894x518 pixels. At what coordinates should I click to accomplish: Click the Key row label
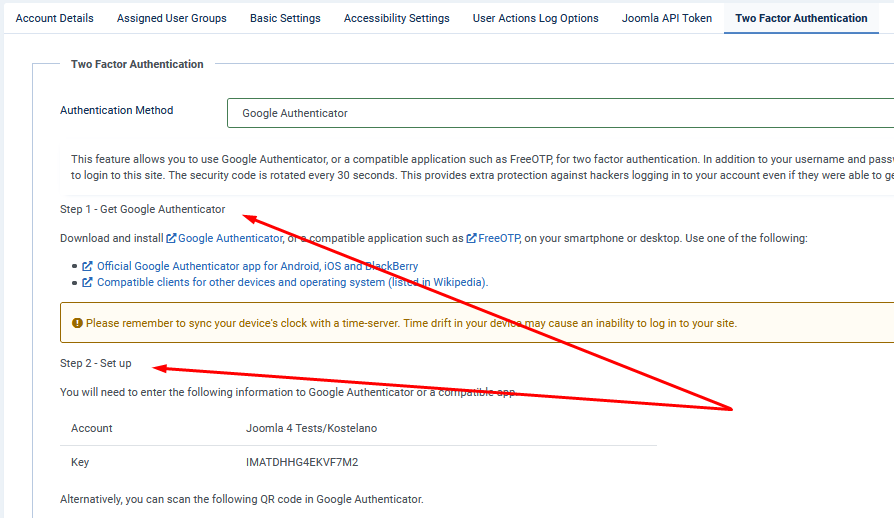click(80, 462)
